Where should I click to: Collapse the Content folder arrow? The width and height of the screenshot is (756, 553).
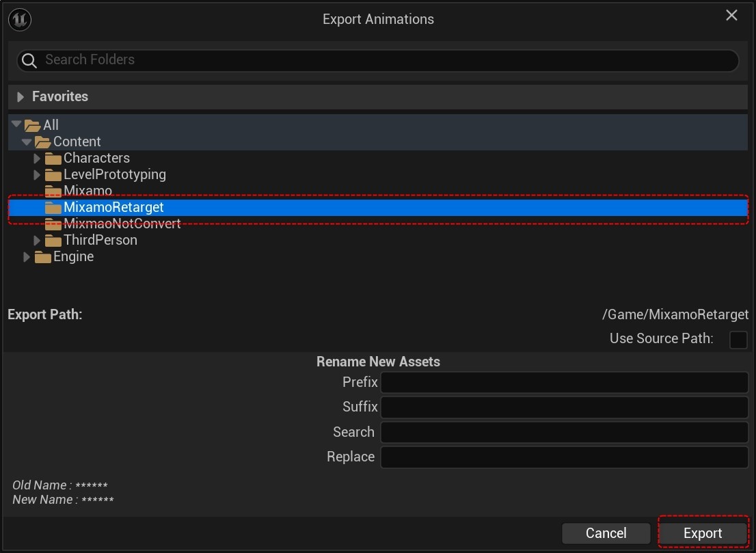click(27, 142)
